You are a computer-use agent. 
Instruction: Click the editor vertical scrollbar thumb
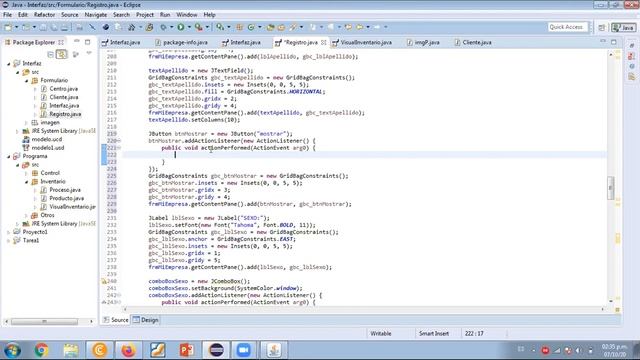611,188
